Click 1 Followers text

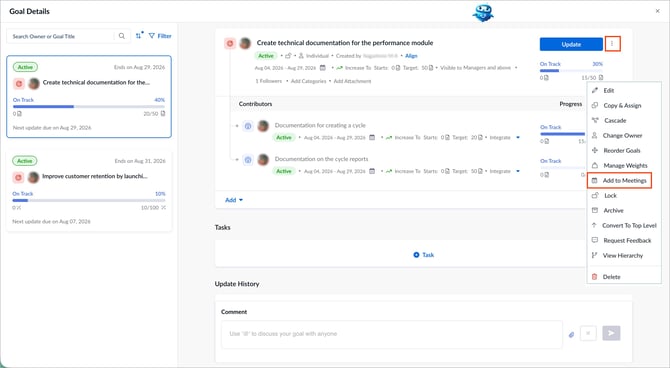click(269, 81)
